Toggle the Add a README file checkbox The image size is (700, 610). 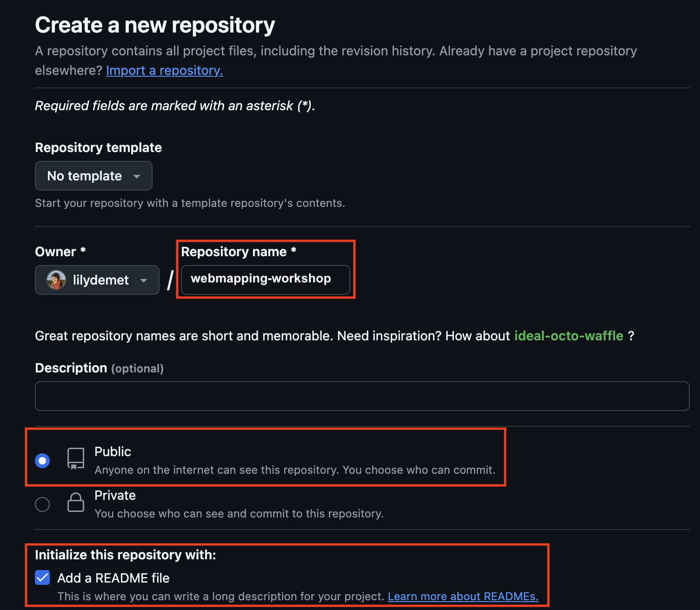click(42, 577)
